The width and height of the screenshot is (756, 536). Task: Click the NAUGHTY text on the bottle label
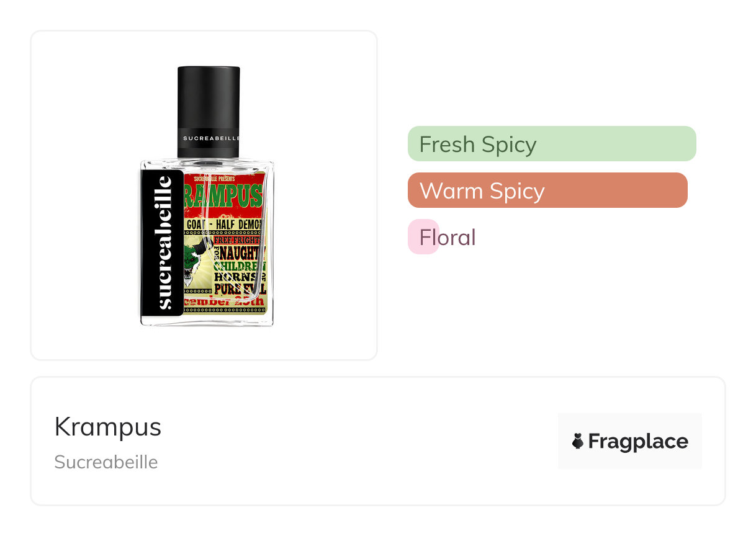click(x=240, y=254)
